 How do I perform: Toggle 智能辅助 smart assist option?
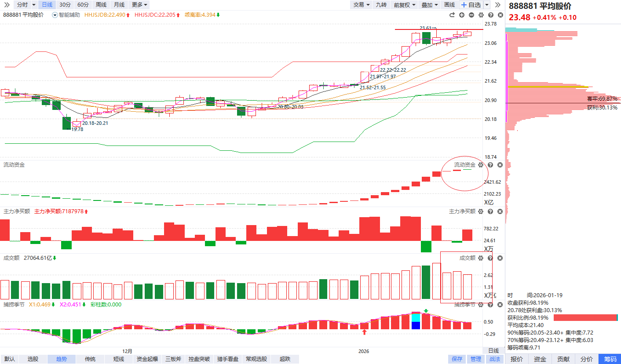pos(66,15)
